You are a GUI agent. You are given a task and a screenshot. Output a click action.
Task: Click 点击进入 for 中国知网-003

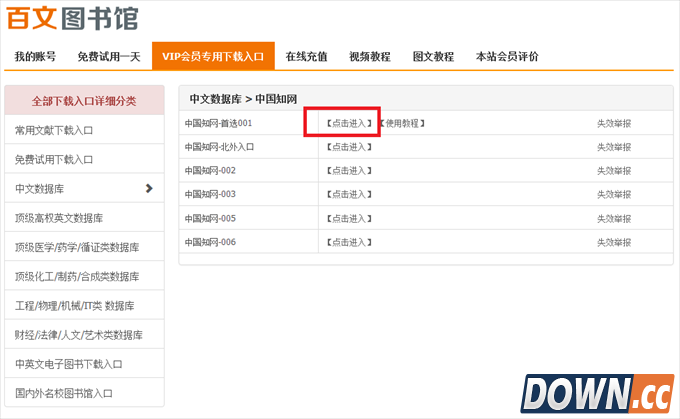coord(349,194)
